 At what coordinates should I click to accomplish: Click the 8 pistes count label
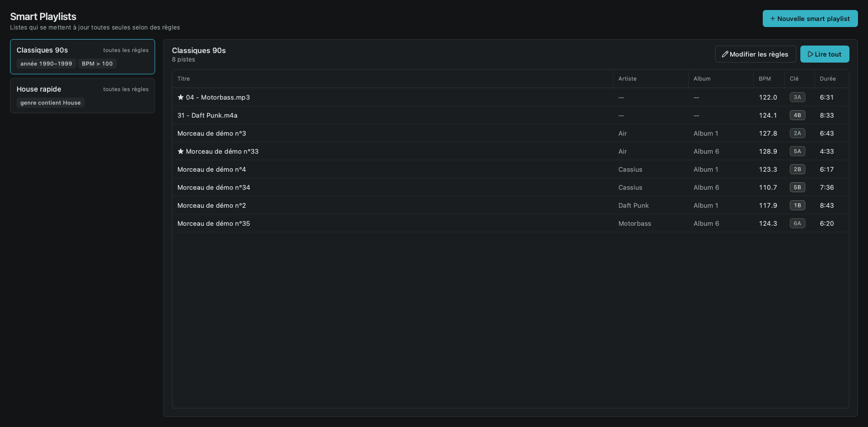click(x=183, y=60)
